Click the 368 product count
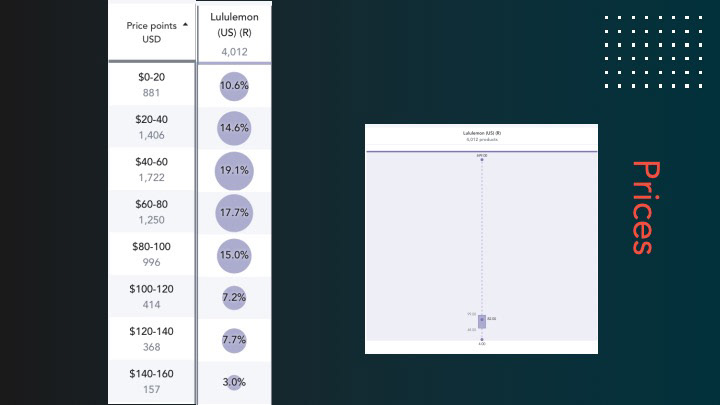The image size is (720, 405). (151, 347)
